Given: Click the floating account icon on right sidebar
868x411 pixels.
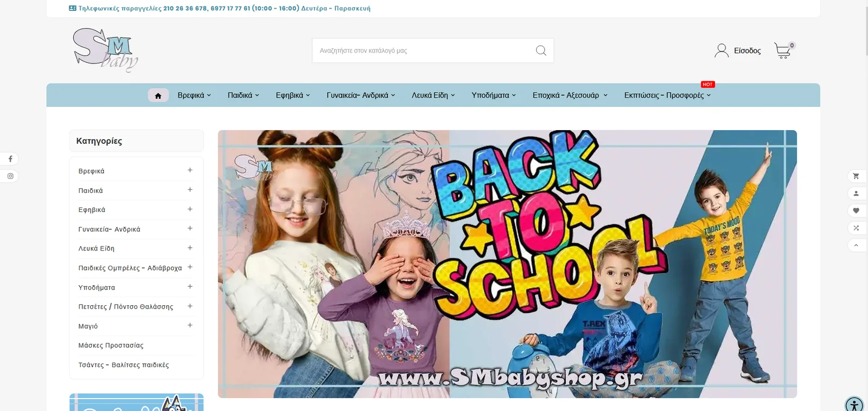Looking at the screenshot, I should tap(856, 194).
